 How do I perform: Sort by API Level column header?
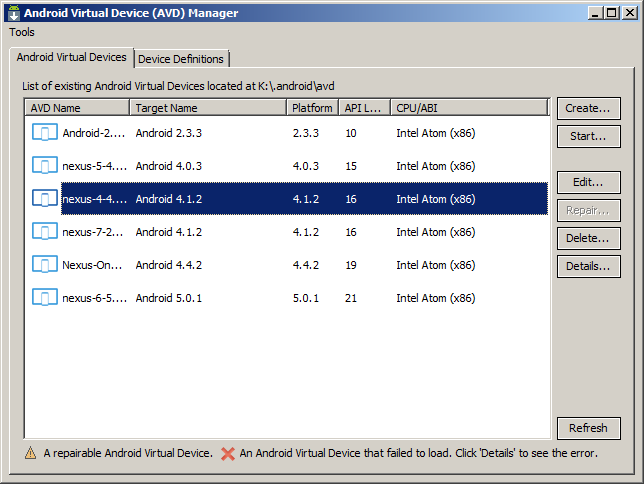click(x=364, y=108)
